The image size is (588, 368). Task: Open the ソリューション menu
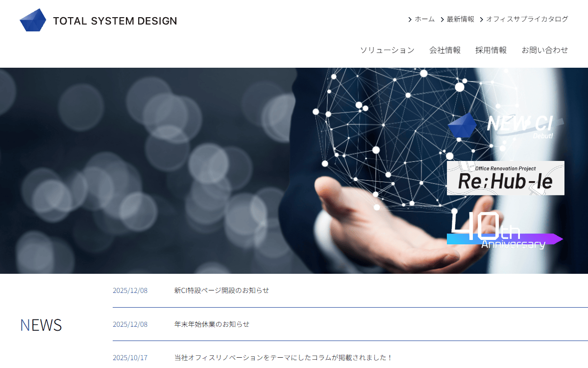(x=387, y=50)
